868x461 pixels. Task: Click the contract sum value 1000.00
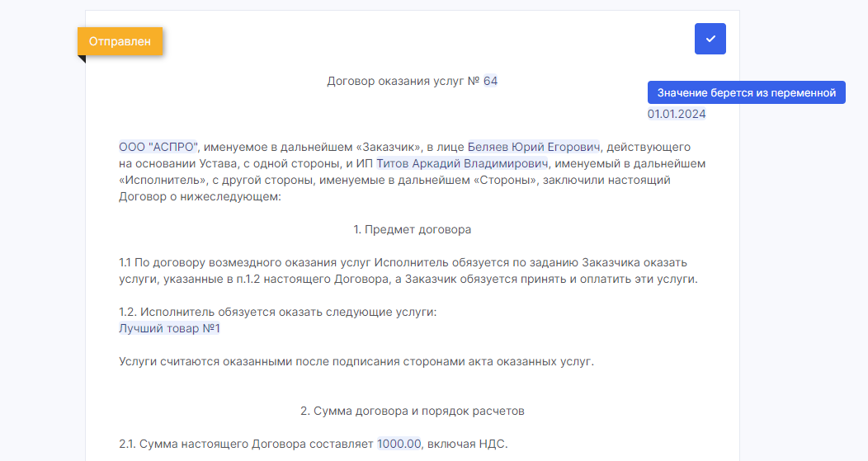click(399, 444)
